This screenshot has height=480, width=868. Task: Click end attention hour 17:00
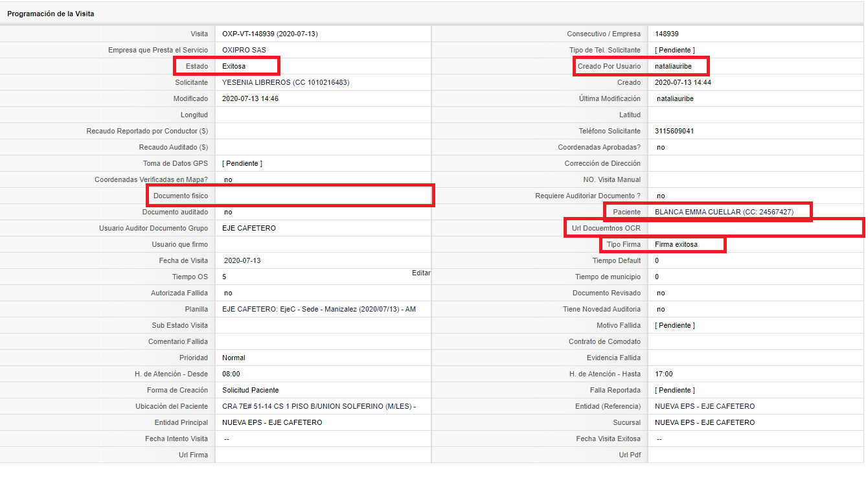664,374
